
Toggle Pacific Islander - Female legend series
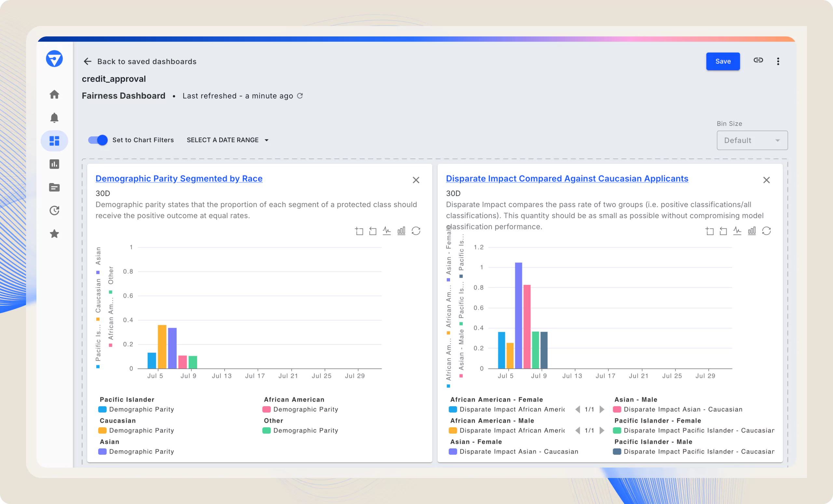(x=693, y=431)
